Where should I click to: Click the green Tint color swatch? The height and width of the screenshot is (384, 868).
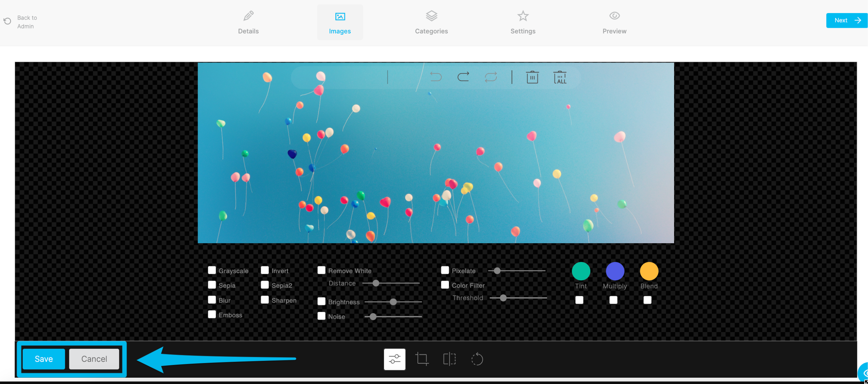[x=581, y=271]
